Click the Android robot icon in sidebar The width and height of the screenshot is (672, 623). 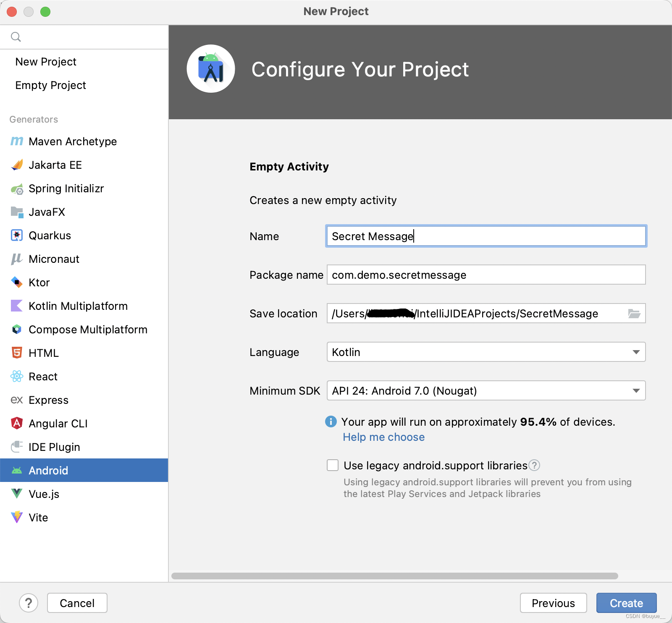[17, 471]
